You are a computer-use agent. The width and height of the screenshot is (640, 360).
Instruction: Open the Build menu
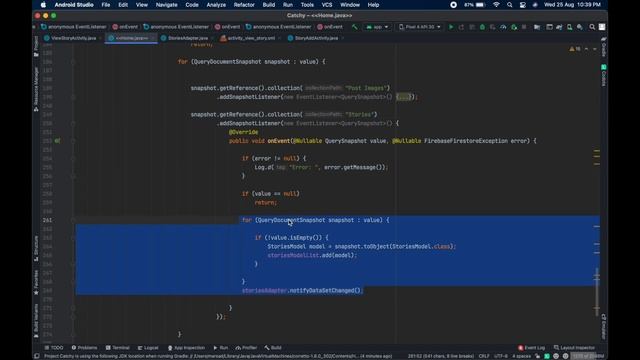269,5
